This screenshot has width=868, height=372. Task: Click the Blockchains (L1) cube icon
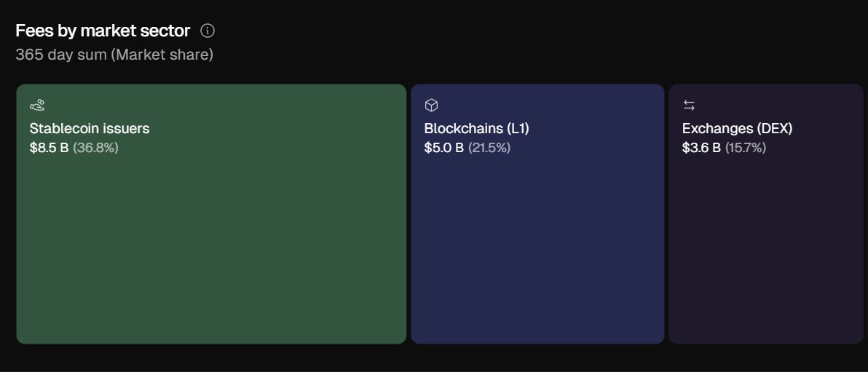click(431, 106)
